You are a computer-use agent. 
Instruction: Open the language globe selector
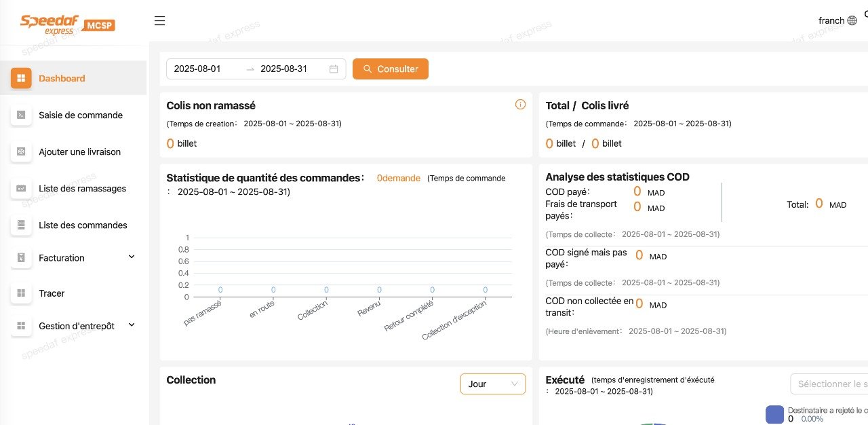[852, 21]
